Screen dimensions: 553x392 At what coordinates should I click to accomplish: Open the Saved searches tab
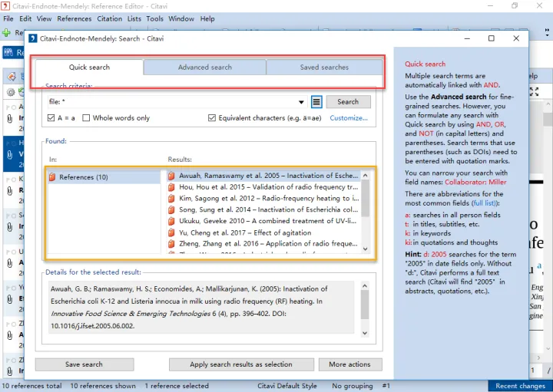point(324,67)
